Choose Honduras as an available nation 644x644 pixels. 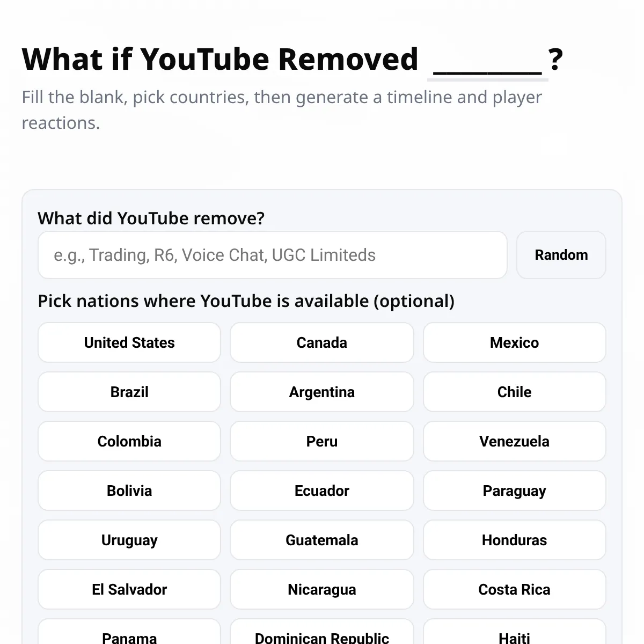click(514, 540)
